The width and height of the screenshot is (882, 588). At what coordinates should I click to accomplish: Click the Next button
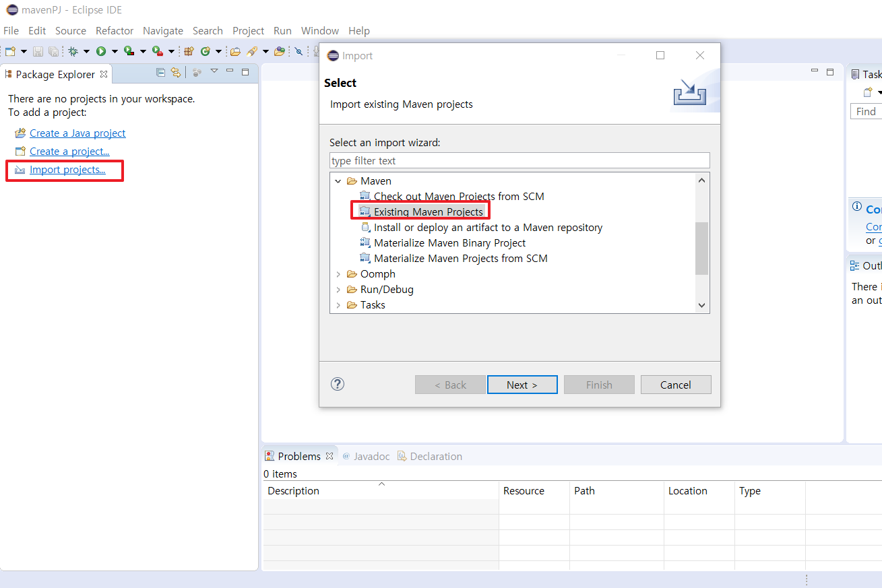522,385
